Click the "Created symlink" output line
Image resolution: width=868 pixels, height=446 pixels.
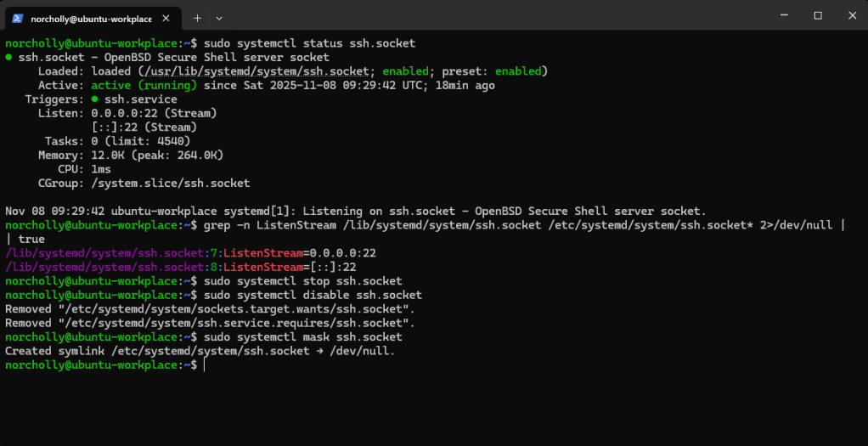pos(200,351)
